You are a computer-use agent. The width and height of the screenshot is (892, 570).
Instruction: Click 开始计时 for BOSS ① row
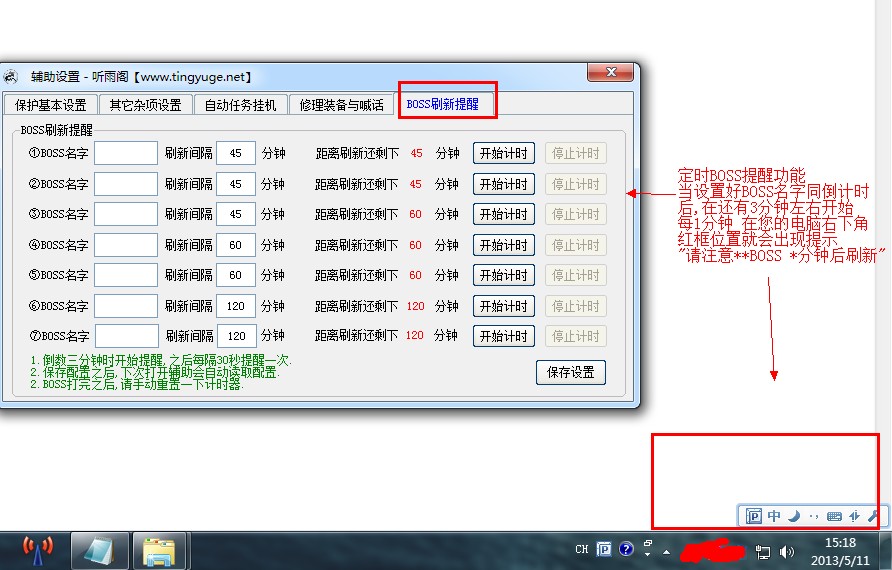point(503,153)
